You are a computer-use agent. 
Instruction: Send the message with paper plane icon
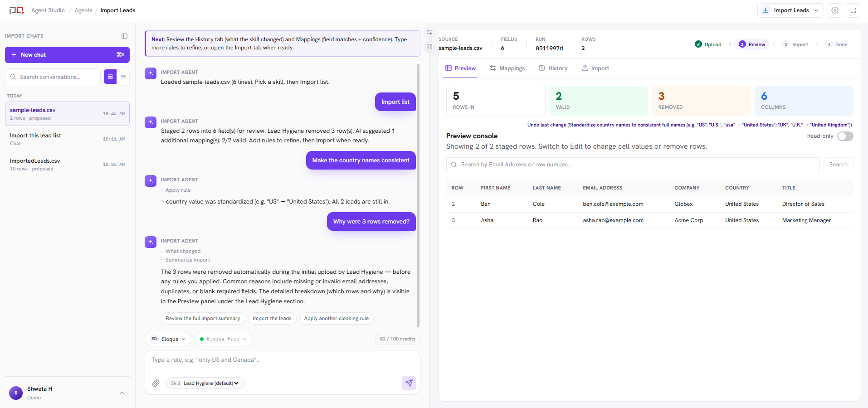[409, 383]
